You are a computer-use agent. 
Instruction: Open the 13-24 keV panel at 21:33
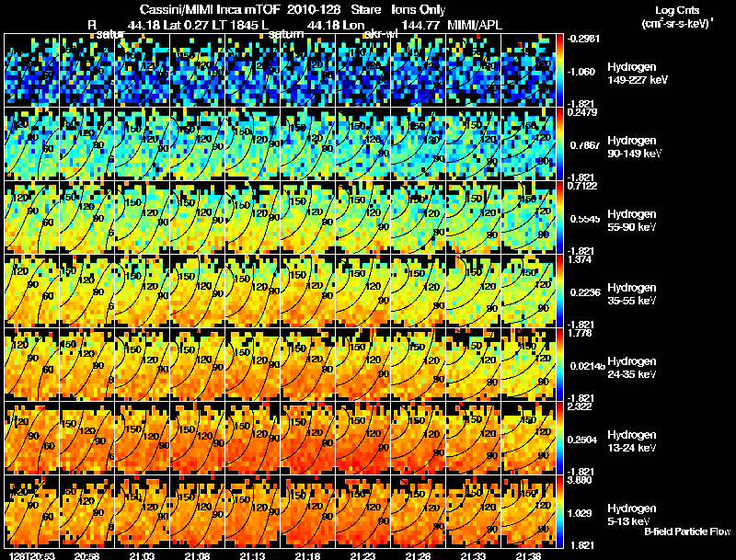point(473,438)
